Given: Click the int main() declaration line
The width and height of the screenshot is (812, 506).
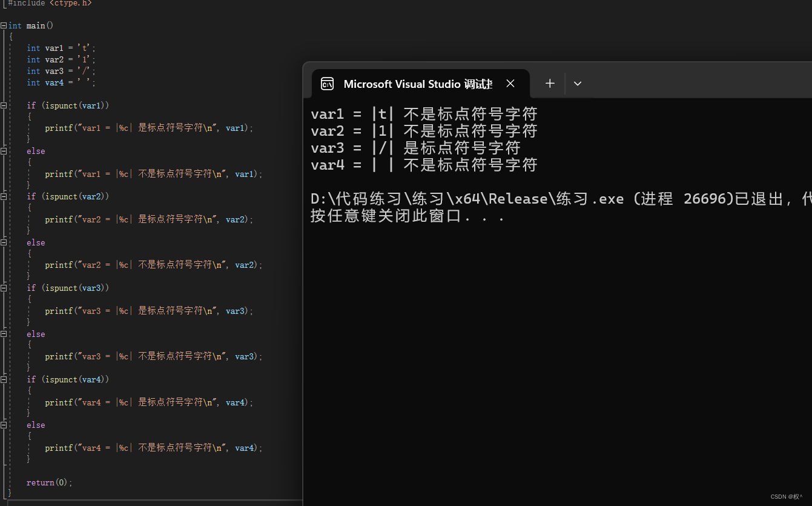Looking at the screenshot, I should click(x=31, y=25).
